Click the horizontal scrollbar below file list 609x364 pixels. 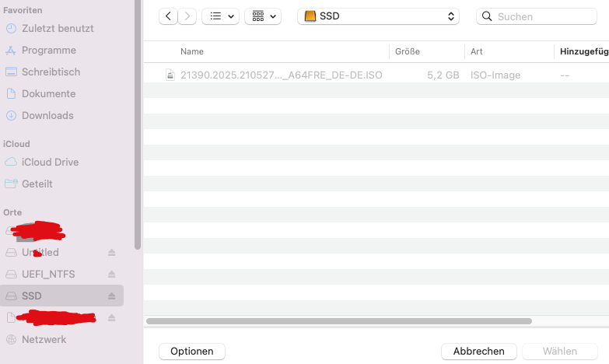point(338,320)
